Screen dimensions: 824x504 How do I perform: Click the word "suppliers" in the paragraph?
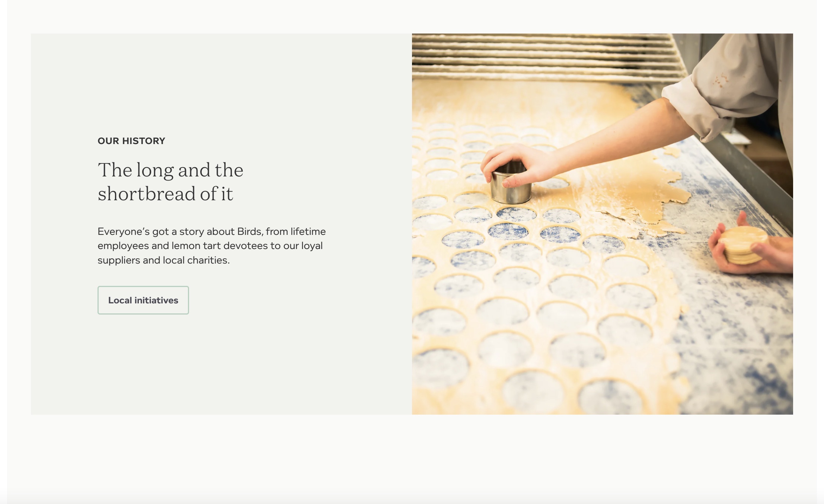click(119, 260)
